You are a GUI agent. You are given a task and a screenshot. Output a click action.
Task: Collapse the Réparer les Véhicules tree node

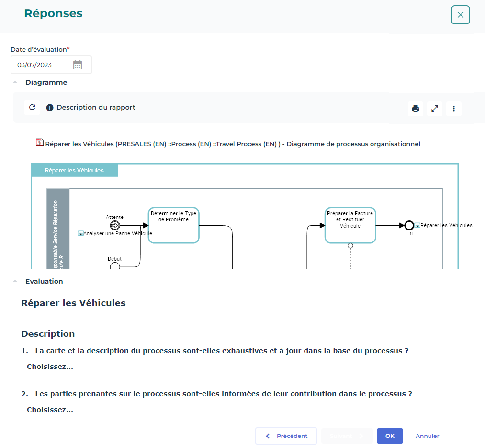pos(32,143)
